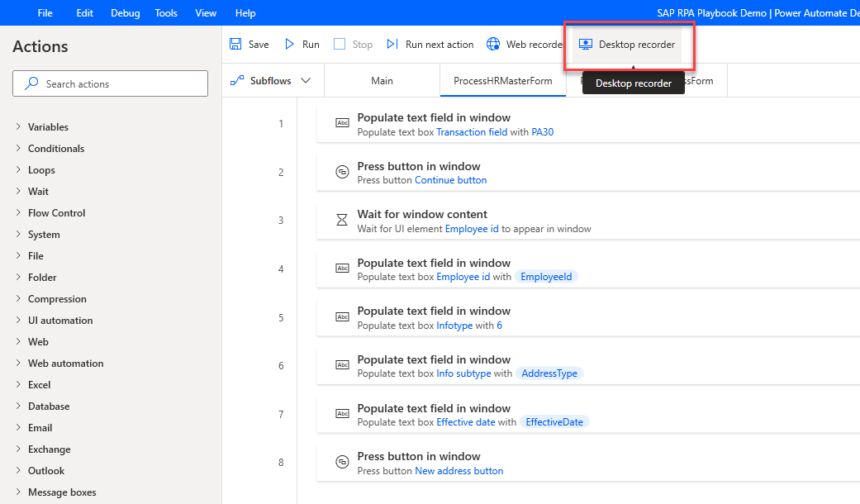Open the View menu

tap(206, 12)
